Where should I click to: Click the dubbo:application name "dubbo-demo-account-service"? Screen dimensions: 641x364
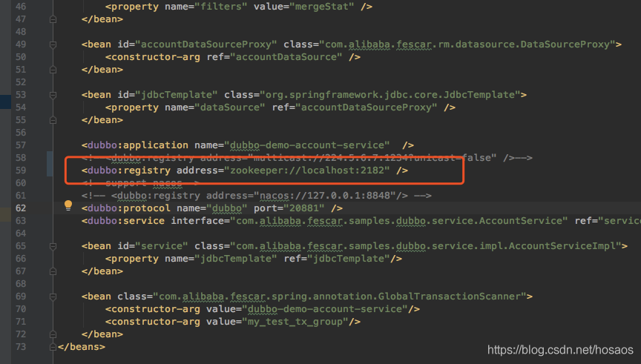pyautogui.click(x=307, y=145)
